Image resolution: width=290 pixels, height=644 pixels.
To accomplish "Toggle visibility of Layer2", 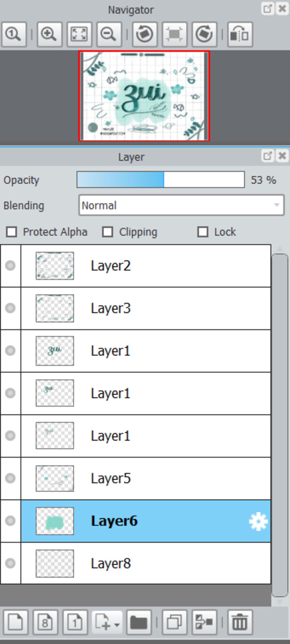I will pos(10,266).
